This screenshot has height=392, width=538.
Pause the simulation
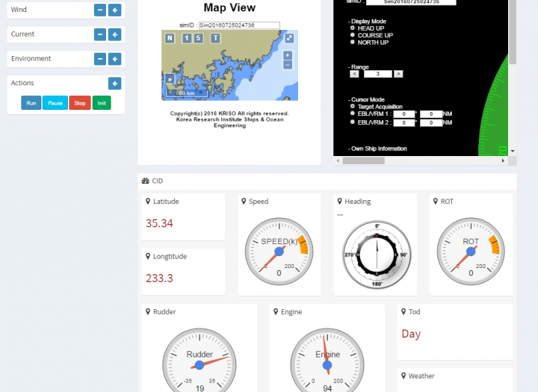(x=55, y=103)
